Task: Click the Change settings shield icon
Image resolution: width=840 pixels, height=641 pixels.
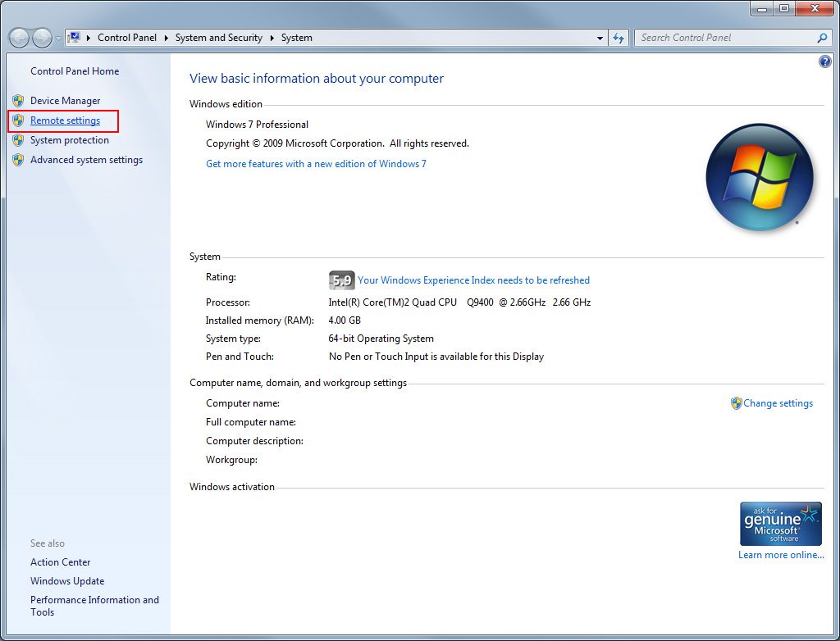Action: (x=736, y=403)
